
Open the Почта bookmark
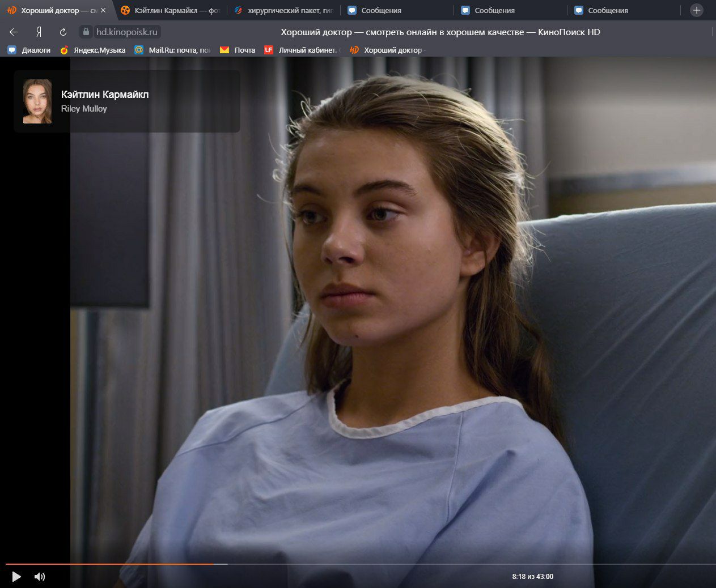(238, 50)
